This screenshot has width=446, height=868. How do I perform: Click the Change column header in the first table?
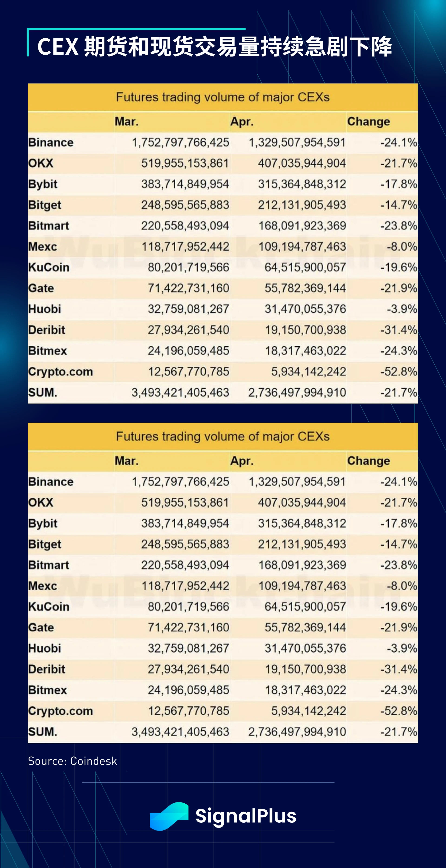click(369, 122)
